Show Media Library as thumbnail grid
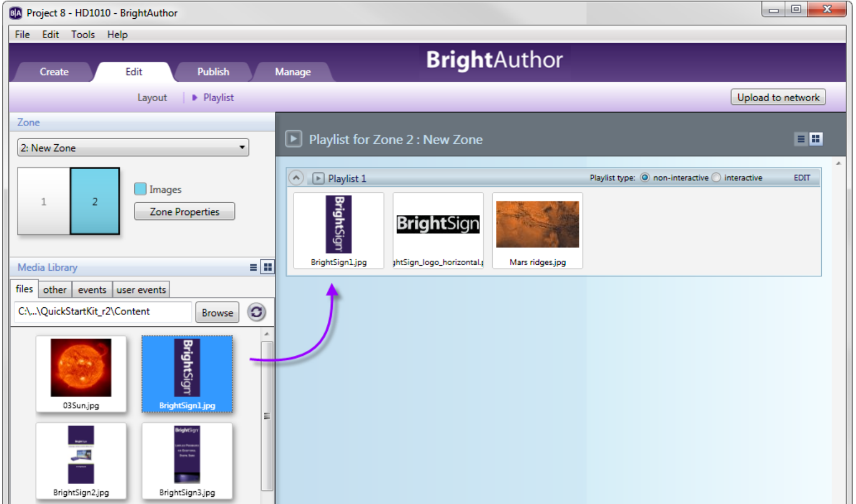 pyautogui.click(x=268, y=267)
